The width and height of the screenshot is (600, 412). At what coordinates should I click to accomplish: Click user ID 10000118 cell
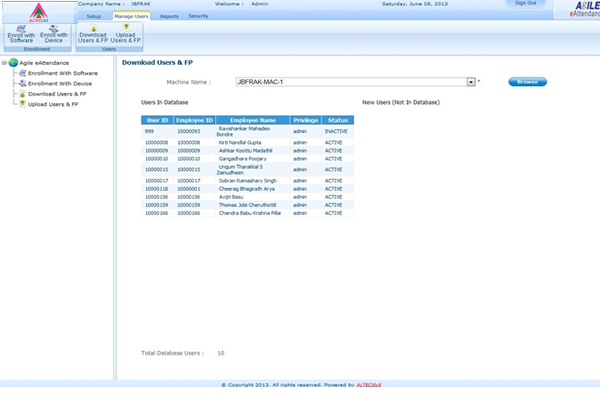(157, 189)
